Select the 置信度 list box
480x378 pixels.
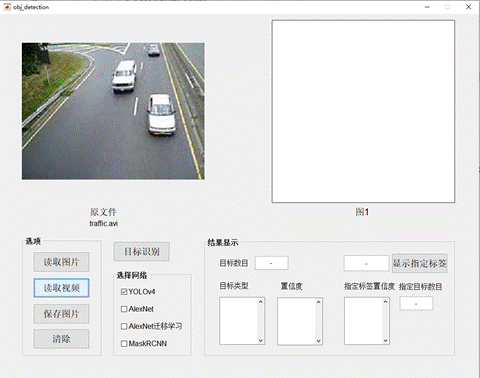coord(300,321)
